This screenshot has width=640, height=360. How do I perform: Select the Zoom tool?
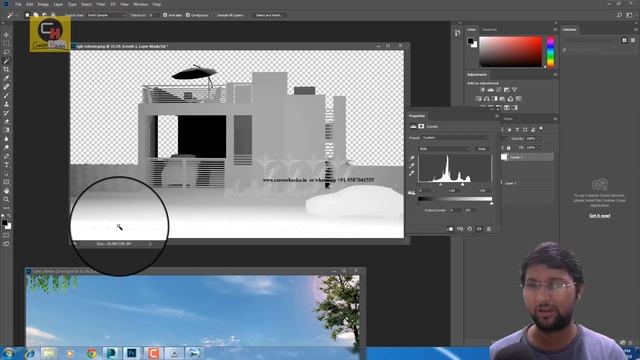pos(6,199)
